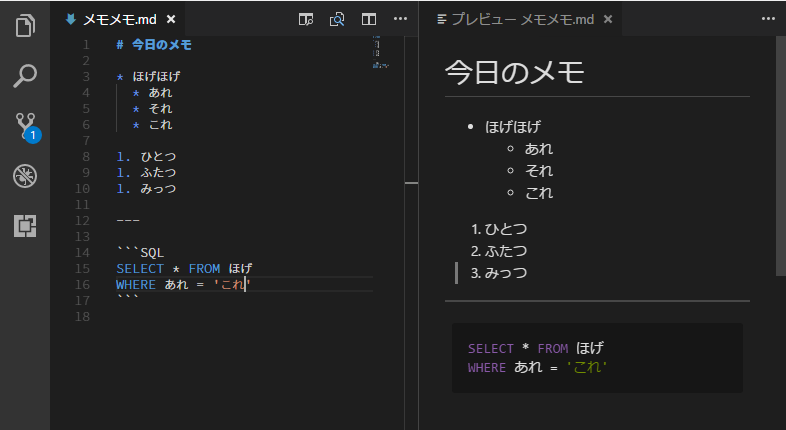Viewport: 786px width, 430px height.
Task: Click 'それ' sub-bullet in preview
Action: point(539,171)
